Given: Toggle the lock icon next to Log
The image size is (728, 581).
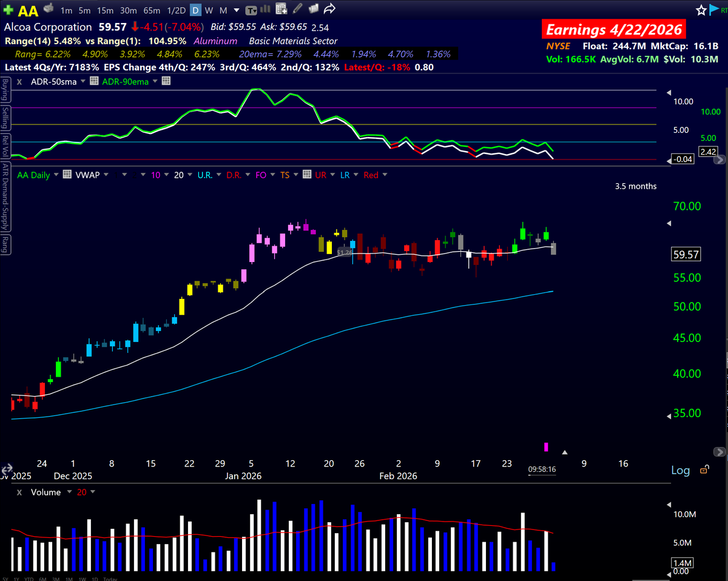Looking at the screenshot, I should coord(704,470).
